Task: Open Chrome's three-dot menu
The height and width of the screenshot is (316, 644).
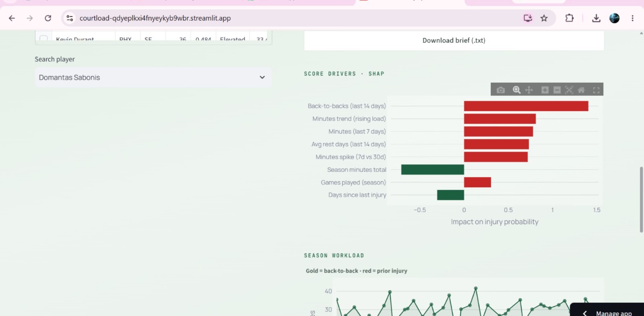Action: 632,18
